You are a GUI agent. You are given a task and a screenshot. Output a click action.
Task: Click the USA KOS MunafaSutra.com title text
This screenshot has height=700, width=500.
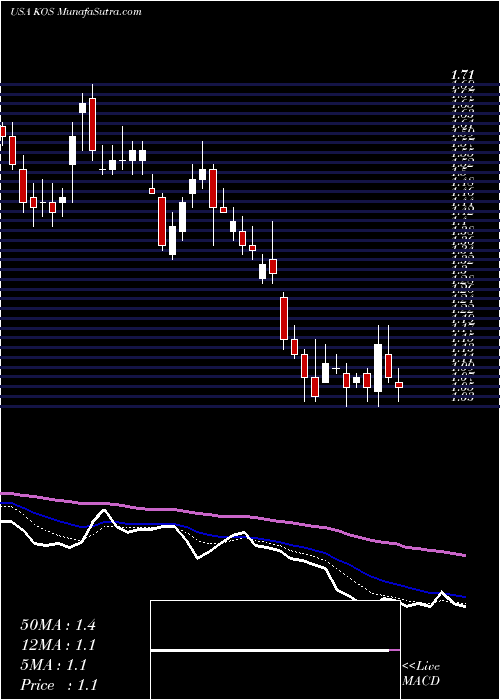click(75, 12)
